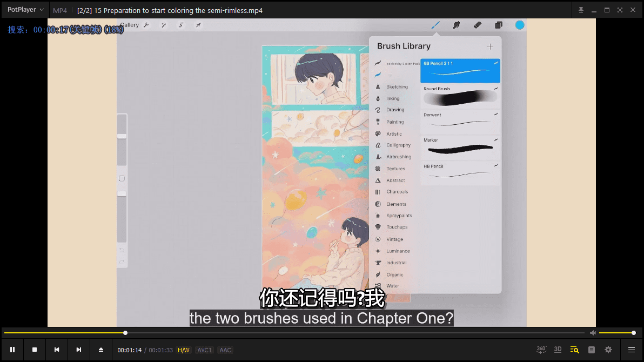
Task: Open the Layers panel icon
Action: 499,25
